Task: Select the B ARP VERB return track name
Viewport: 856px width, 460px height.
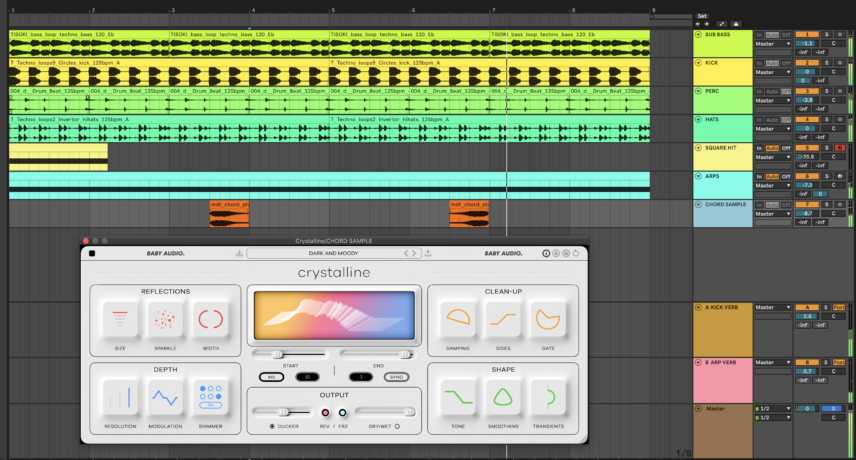Action: click(720, 362)
